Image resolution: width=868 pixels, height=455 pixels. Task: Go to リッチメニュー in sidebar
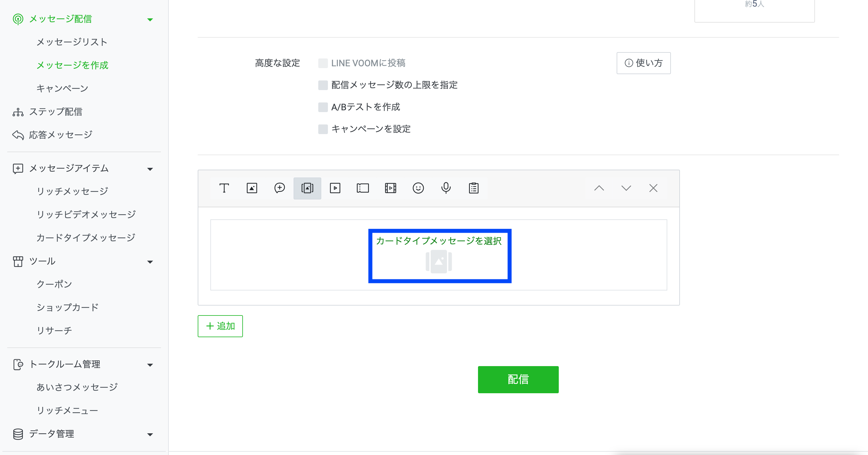click(67, 410)
